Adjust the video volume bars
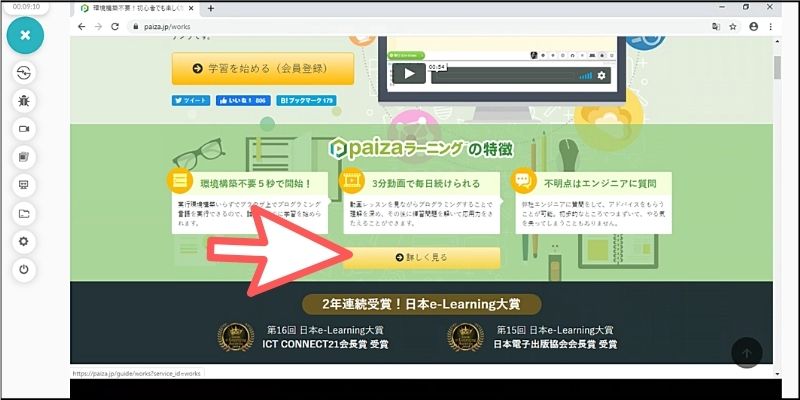This screenshot has width=800, height=400. pos(586,76)
